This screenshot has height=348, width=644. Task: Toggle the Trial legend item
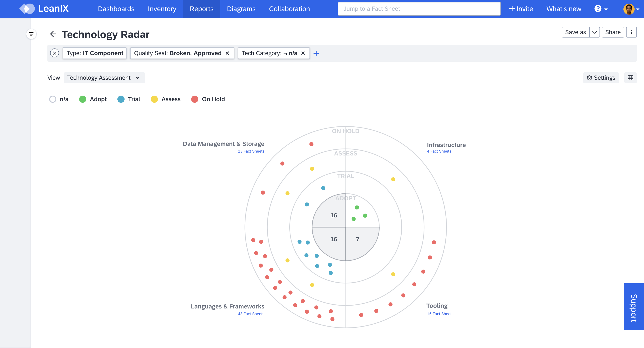[x=129, y=99]
